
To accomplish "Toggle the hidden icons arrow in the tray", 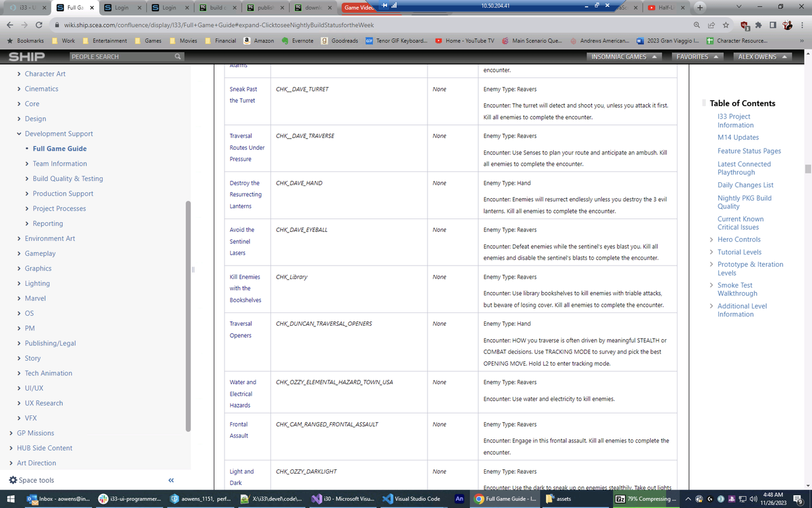I will click(x=688, y=499).
